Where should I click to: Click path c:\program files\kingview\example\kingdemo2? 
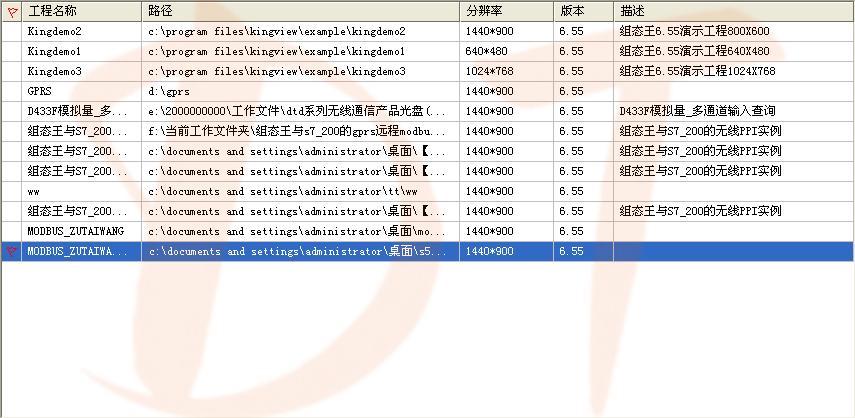pos(277,32)
